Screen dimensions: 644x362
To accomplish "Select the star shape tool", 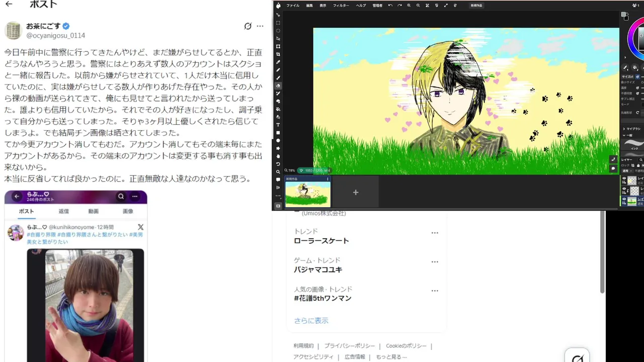I will click(278, 148).
